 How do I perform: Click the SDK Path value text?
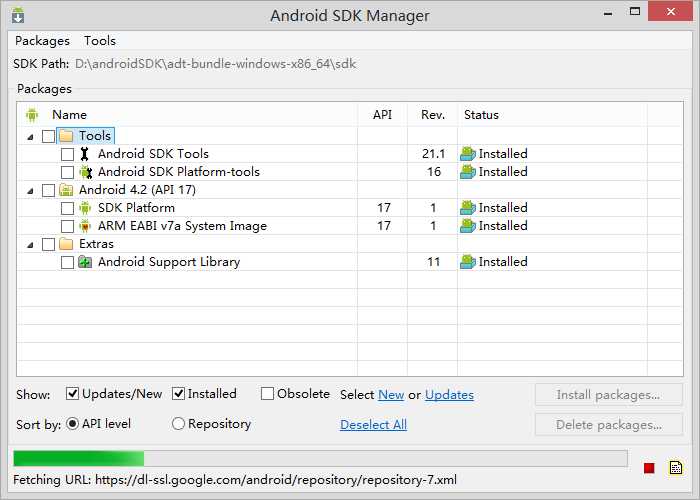click(x=215, y=64)
